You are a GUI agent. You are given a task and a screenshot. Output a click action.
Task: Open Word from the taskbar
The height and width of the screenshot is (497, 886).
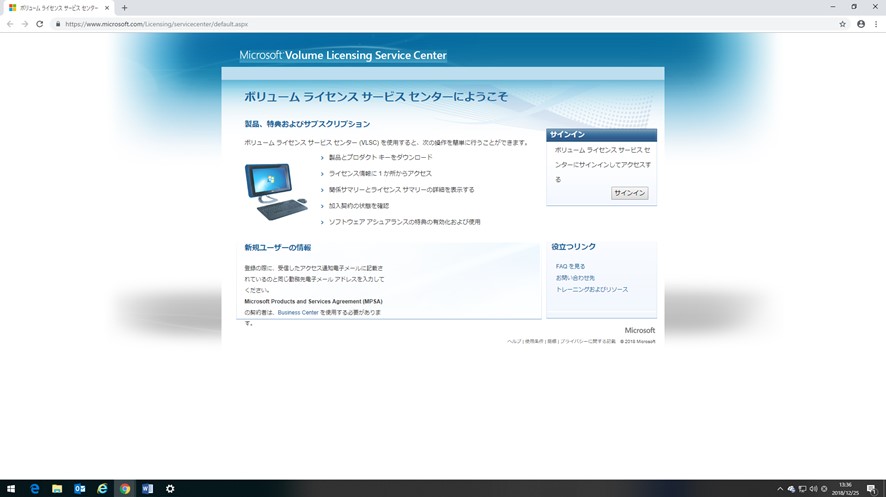click(x=147, y=489)
